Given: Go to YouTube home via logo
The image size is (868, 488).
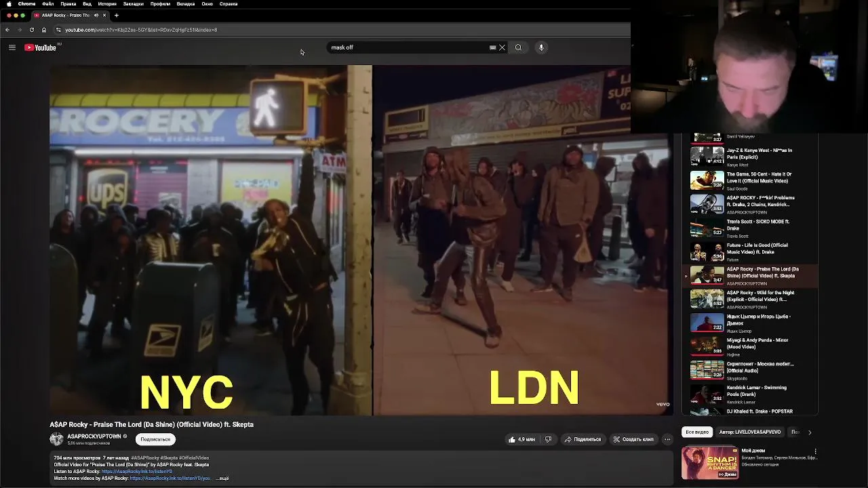Looking at the screenshot, I should 41,47.
